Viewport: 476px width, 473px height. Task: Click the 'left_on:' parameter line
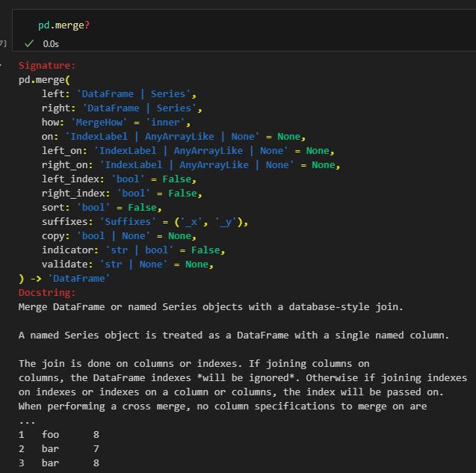[x=188, y=151]
